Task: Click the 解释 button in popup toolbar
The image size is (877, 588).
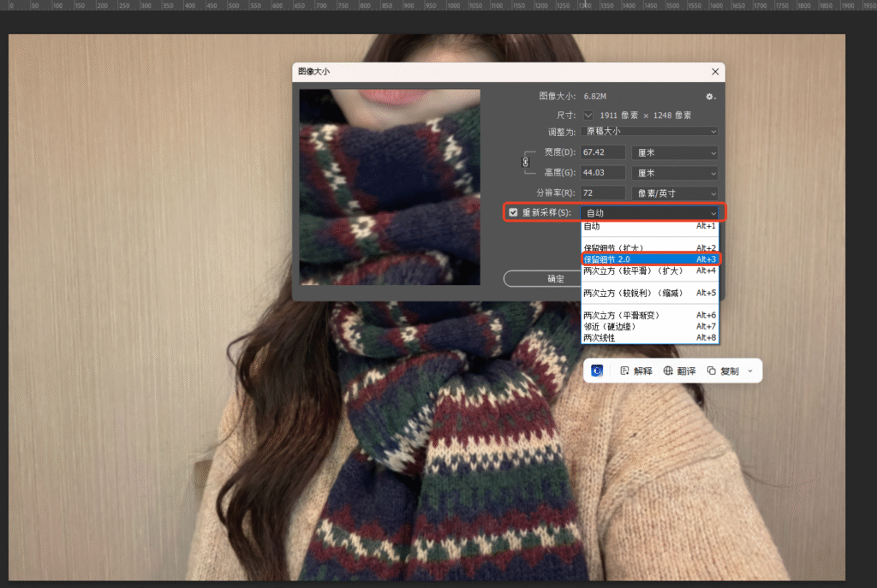Action: 636,371
